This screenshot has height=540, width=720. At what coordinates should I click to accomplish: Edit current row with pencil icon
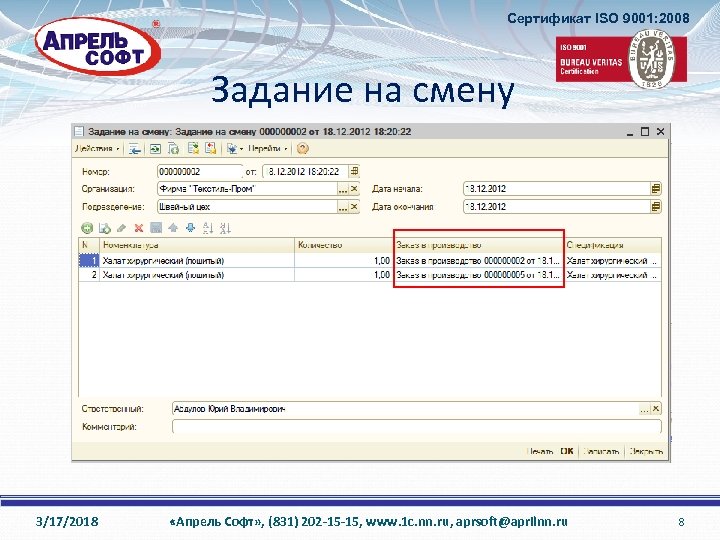coord(122,228)
